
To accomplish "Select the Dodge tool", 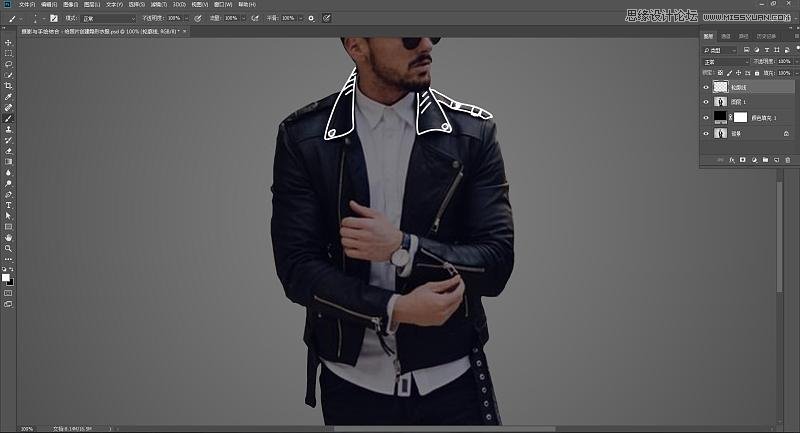I will click(8, 184).
